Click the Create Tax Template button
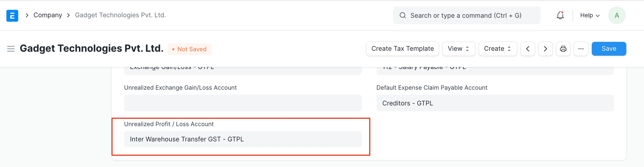The image size is (644, 167). pyautogui.click(x=402, y=49)
